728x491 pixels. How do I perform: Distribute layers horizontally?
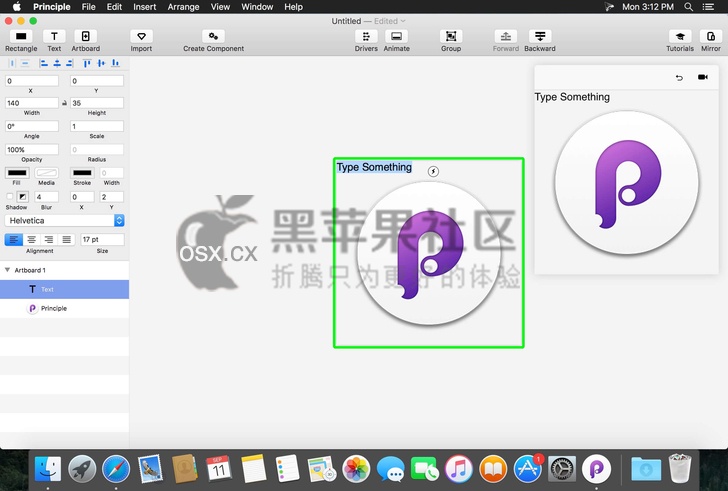click(13, 63)
